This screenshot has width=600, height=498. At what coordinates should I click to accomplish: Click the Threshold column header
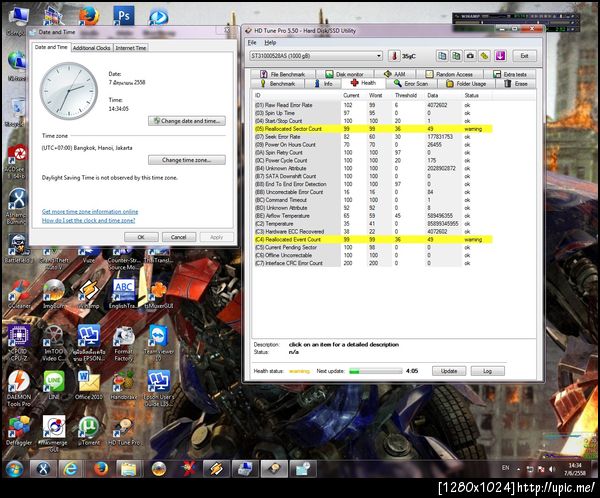point(406,95)
